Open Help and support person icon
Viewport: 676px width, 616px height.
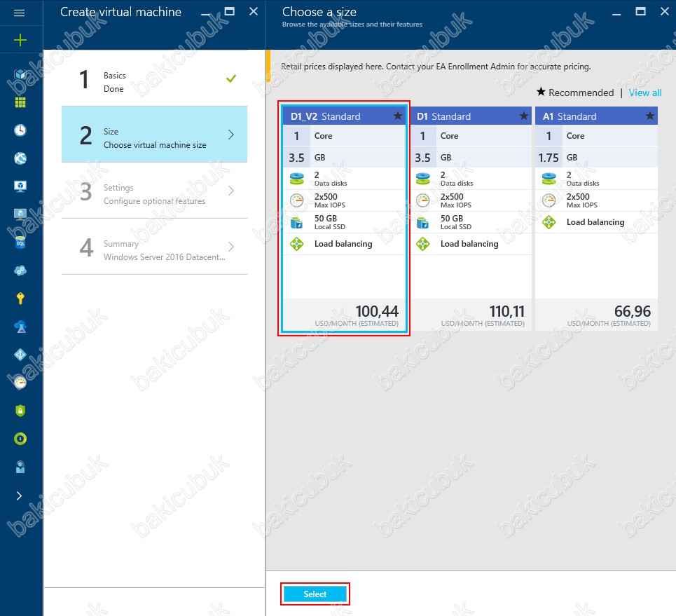(20, 467)
